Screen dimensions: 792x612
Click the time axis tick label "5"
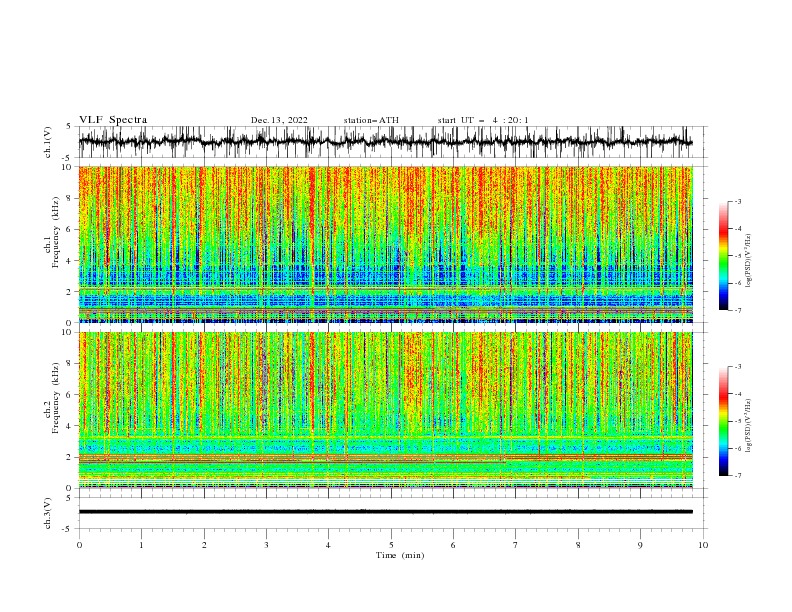(391, 545)
